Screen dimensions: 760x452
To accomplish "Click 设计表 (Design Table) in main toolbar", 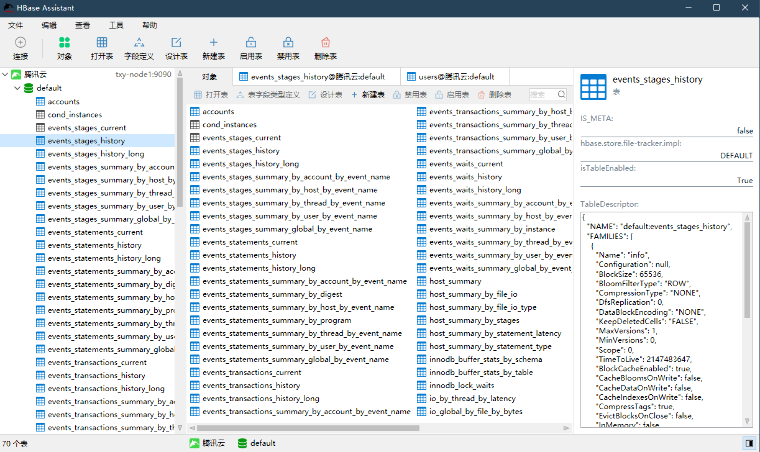I will tap(176, 48).
